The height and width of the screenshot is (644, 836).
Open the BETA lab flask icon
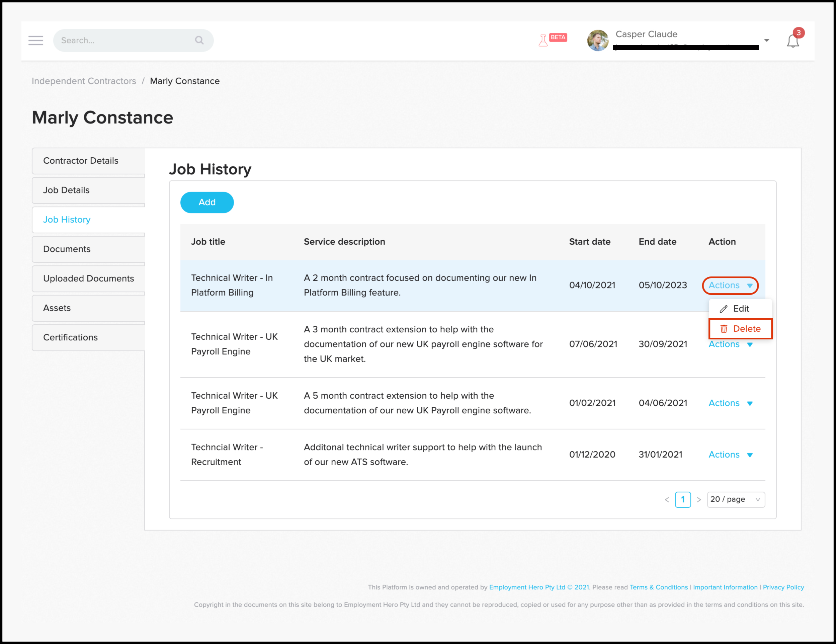coord(543,40)
